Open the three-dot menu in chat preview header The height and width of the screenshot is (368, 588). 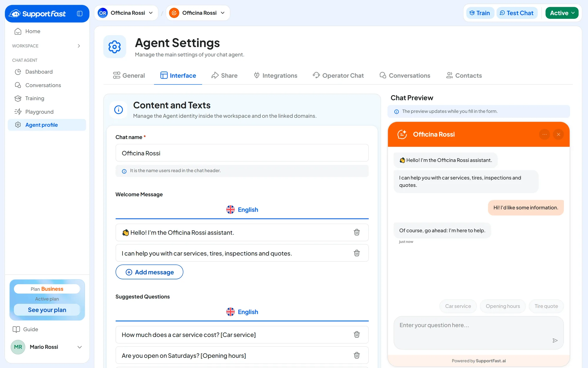coord(544,135)
